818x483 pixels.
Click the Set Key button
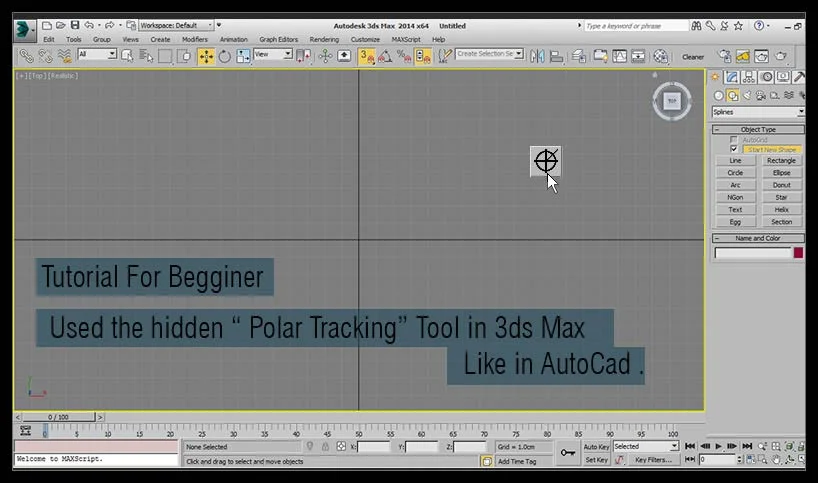(596, 460)
